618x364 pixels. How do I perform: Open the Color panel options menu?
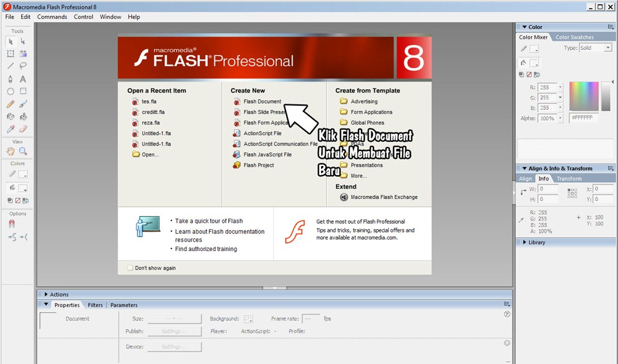pos(611,27)
